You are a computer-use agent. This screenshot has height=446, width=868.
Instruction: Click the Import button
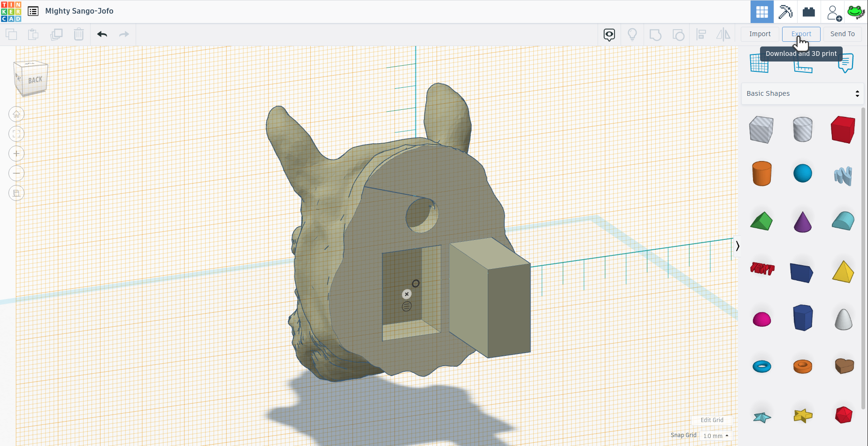click(x=760, y=34)
